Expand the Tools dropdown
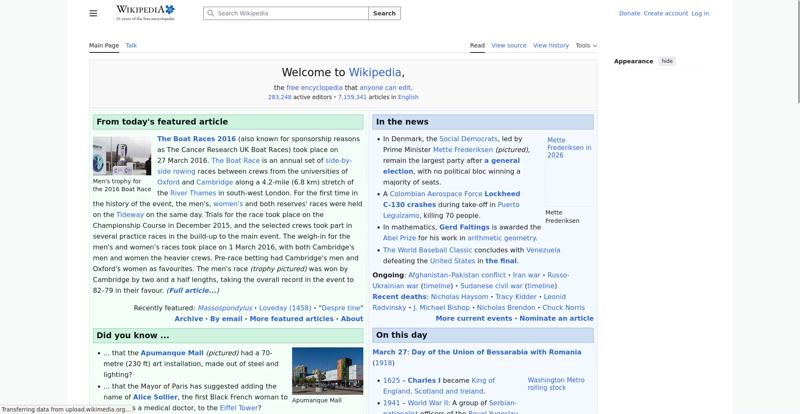Viewport: 800px width, 414px height. [586, 45]
